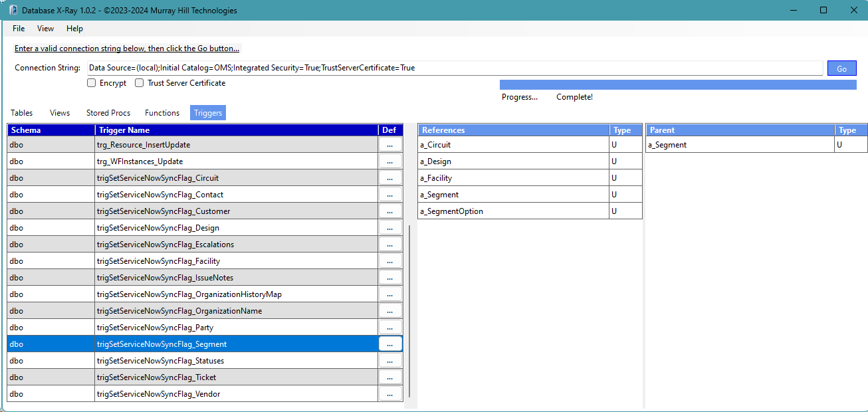Open definition for trigSetServiceNowSyncFlag_Design
This screenshot has width=868, height=412.
(390, 227)
